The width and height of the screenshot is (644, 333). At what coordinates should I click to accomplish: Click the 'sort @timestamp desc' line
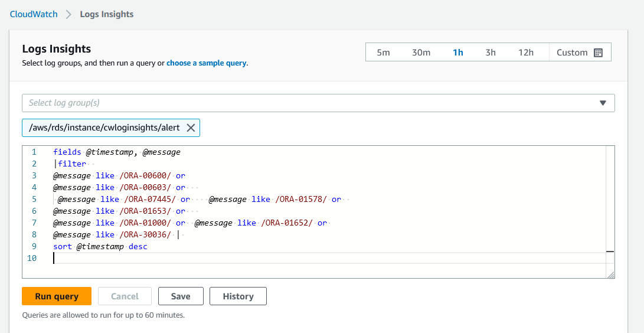[x=100, y=247]
